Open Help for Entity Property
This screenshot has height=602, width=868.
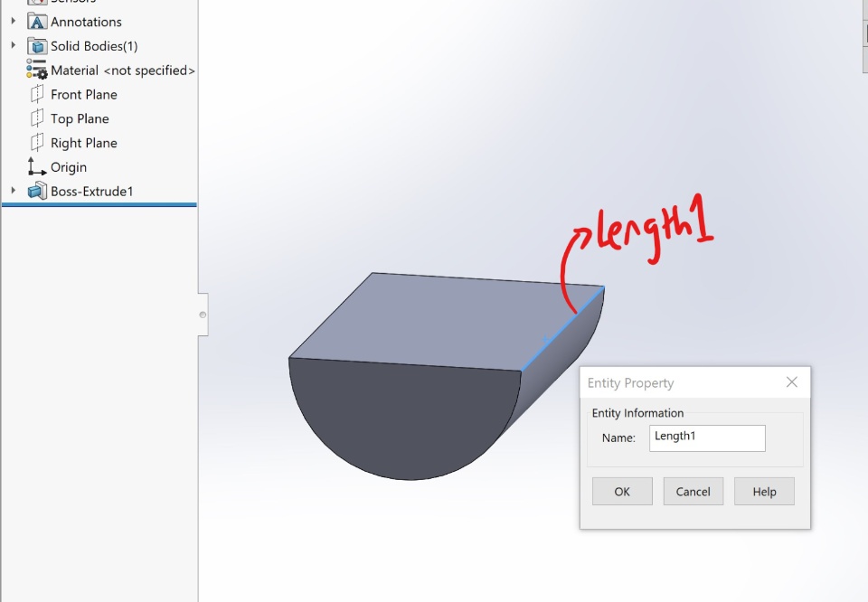(x=764, y=492)
